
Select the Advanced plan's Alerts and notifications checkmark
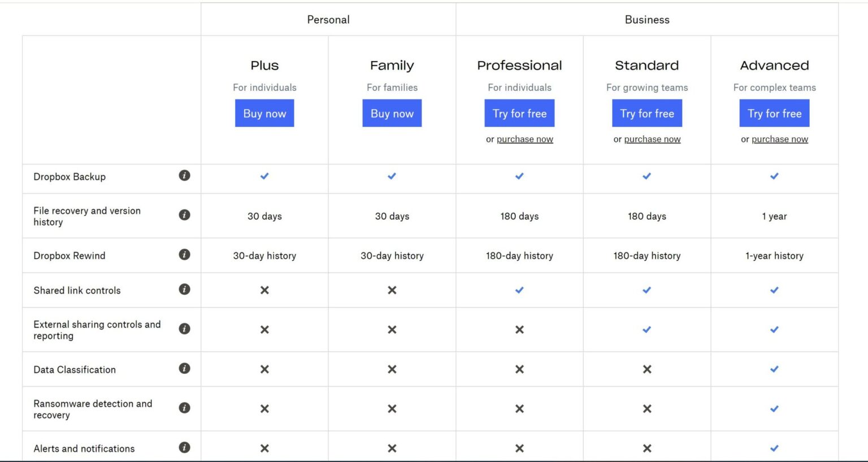coord(774,448)
